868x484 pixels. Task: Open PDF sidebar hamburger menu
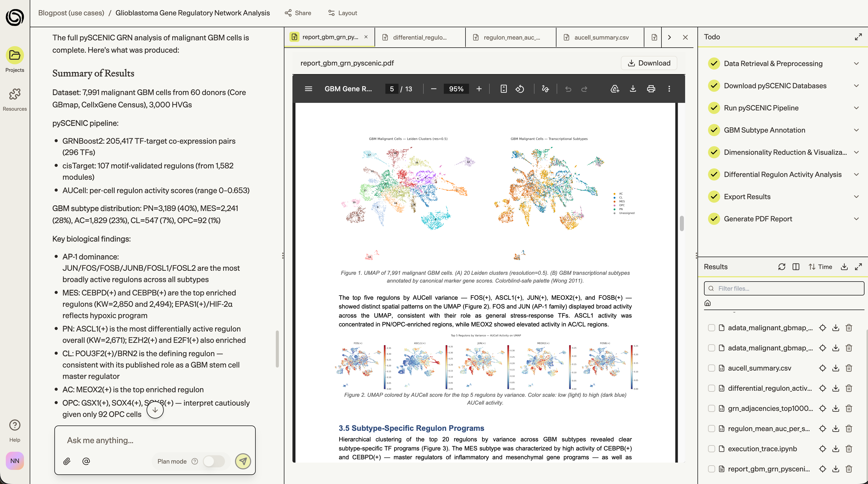pyautogui.click(x=308, y=89)
